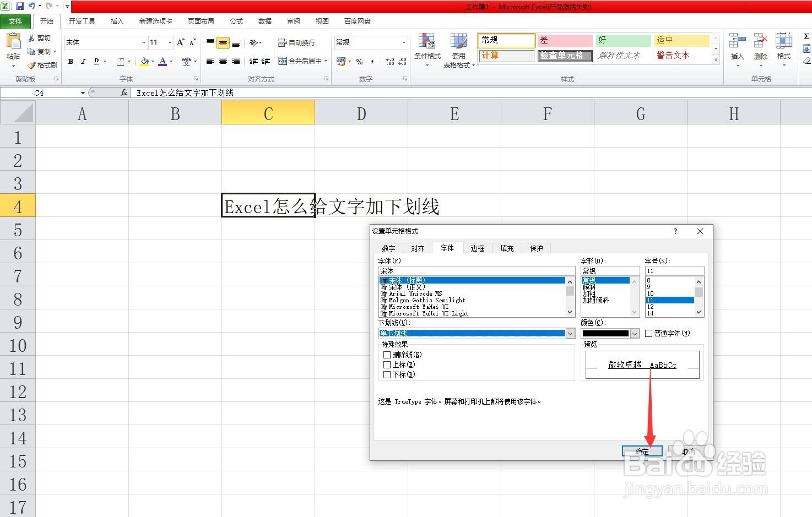This screenshot has width=812, height=517.
Task: Switch to 填充 tab in dialog
Action: click(x=507, y=248)
